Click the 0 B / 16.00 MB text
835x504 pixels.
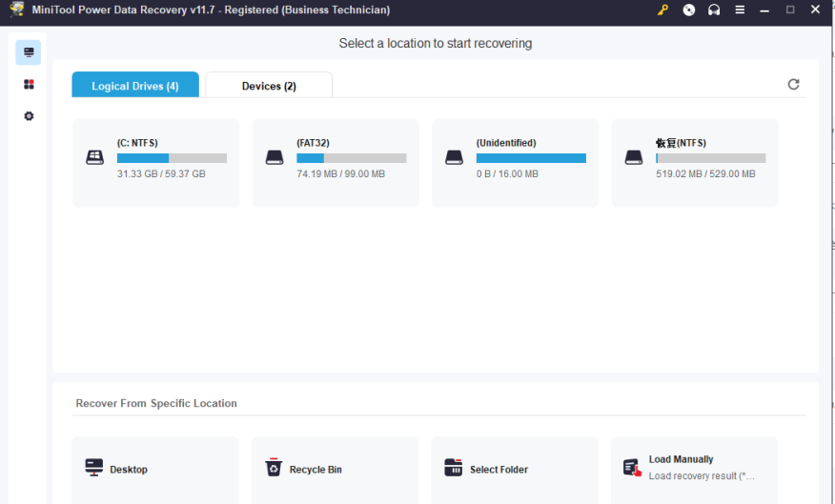pos(507,173)
